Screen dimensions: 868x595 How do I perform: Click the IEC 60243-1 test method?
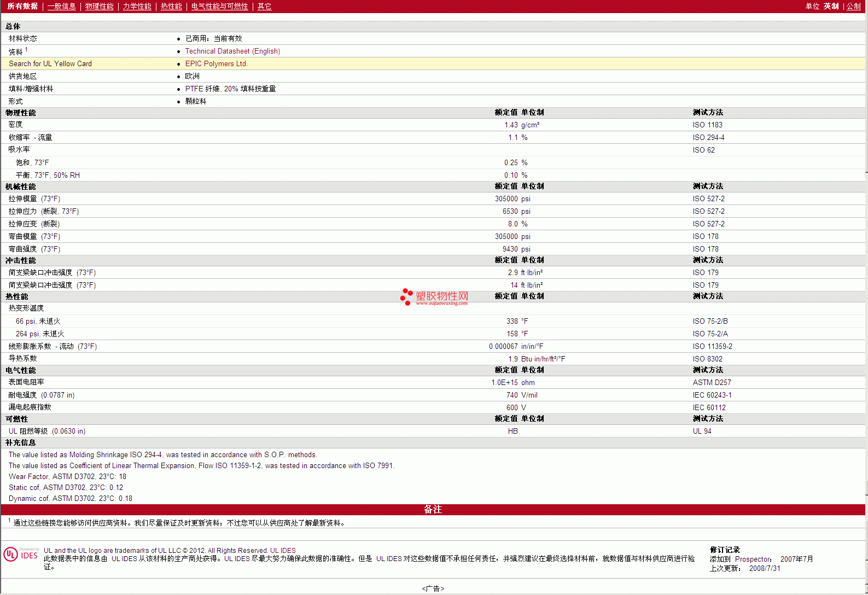[x=712, y=395]
